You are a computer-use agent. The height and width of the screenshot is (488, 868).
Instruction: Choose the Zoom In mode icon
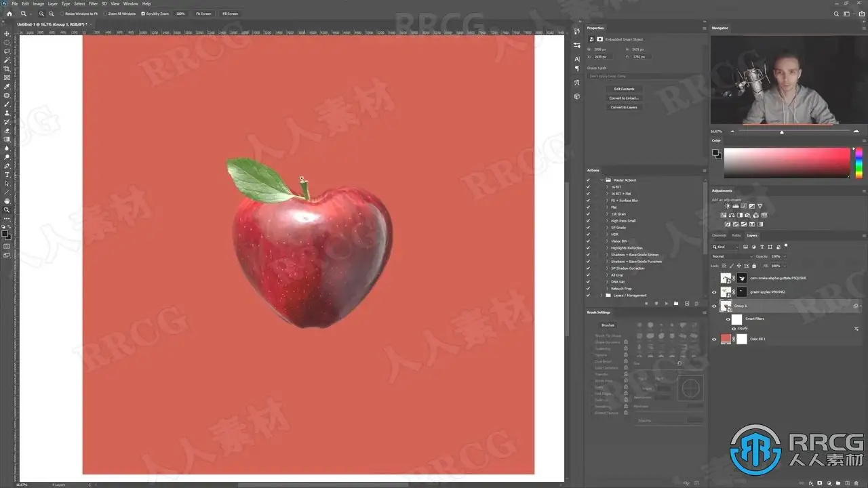pos(41,14)
